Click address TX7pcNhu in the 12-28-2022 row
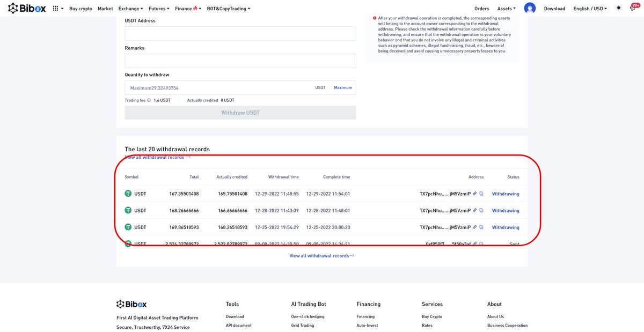The width and height of the screenshot is (644, 332). [445, 211]
